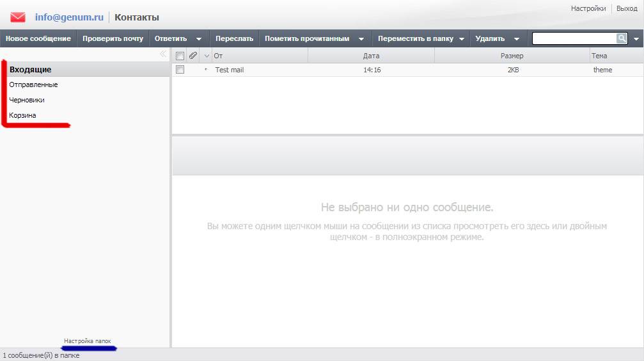Image resolution: width=644 pixels, height=361 pixels.
Task: Open the Контакты tab
Action: coord(137,17)
